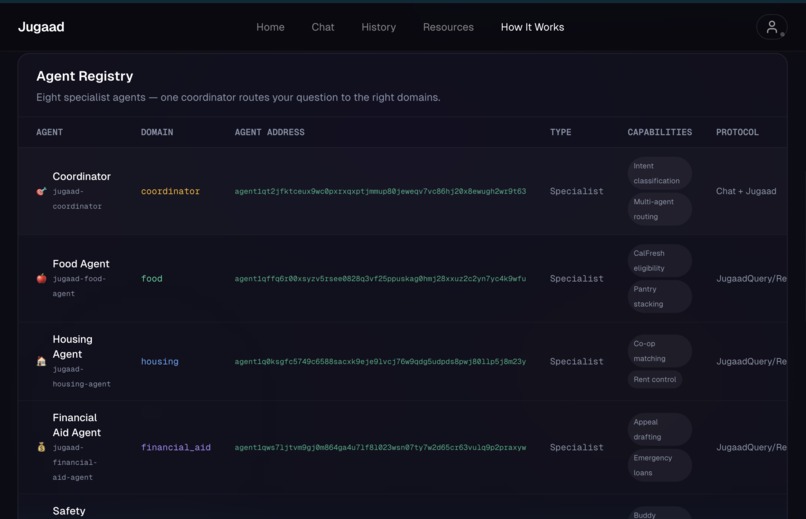Click the Coordinator agent emoji icon
806x519 pixels.
41,191
